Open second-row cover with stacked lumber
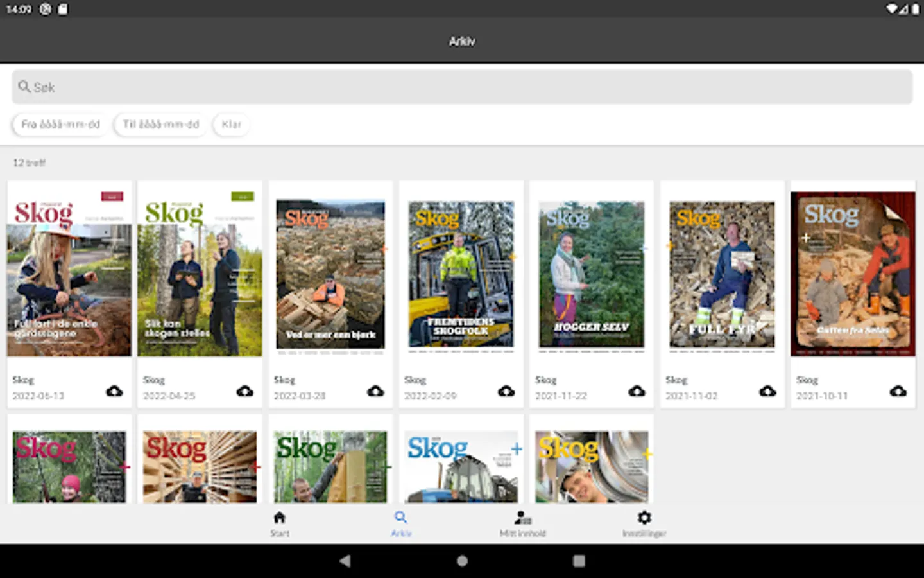The image size is (924, 578). coord(200,467)
